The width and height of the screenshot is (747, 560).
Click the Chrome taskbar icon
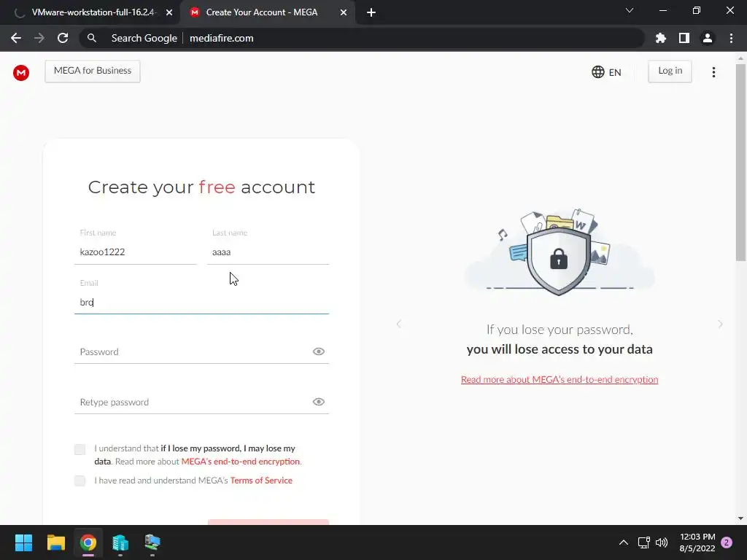click(x=88, y=542)
